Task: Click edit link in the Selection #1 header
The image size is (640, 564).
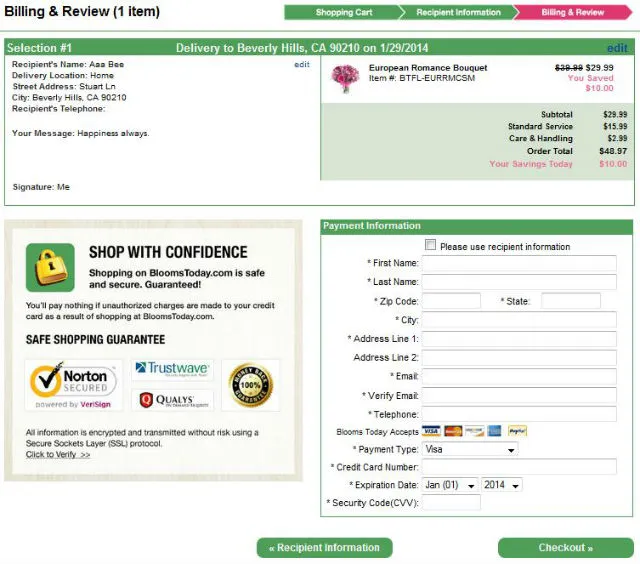Action: [617, 48]
